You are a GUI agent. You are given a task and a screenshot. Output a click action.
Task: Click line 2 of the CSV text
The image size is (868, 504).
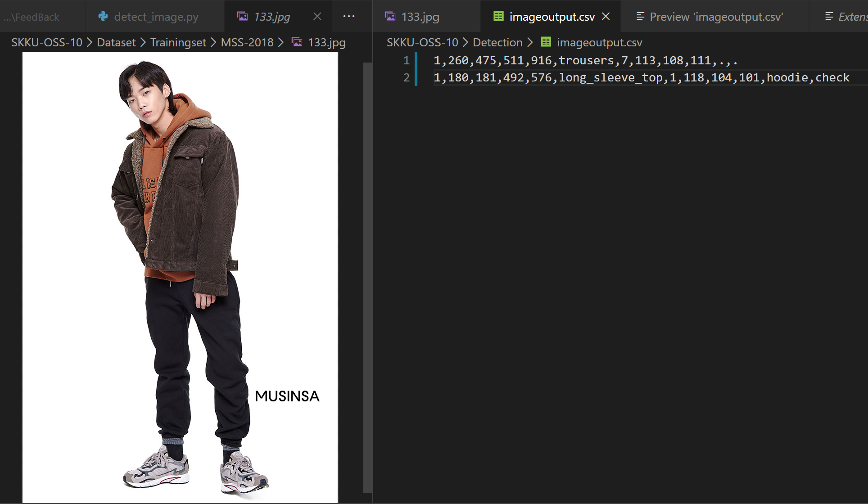[x=641, y=77]
